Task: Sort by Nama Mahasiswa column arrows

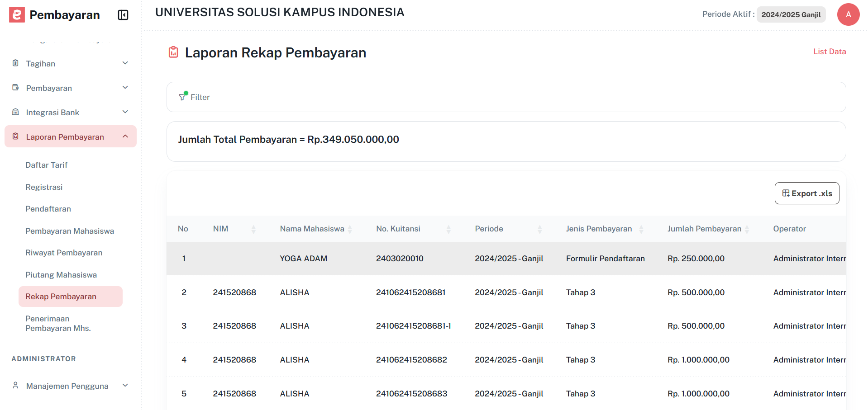Action: 350,229
